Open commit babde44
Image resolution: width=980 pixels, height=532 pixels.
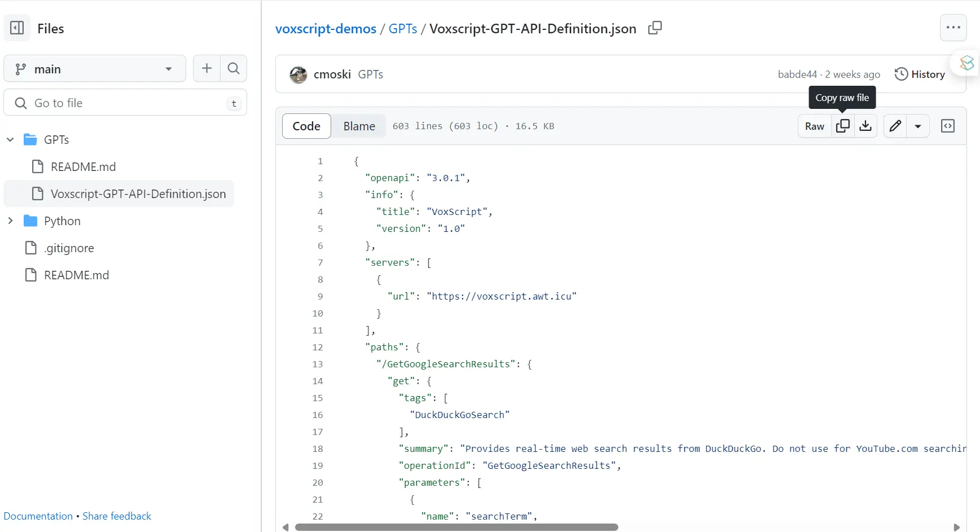[x=797, y=74]
